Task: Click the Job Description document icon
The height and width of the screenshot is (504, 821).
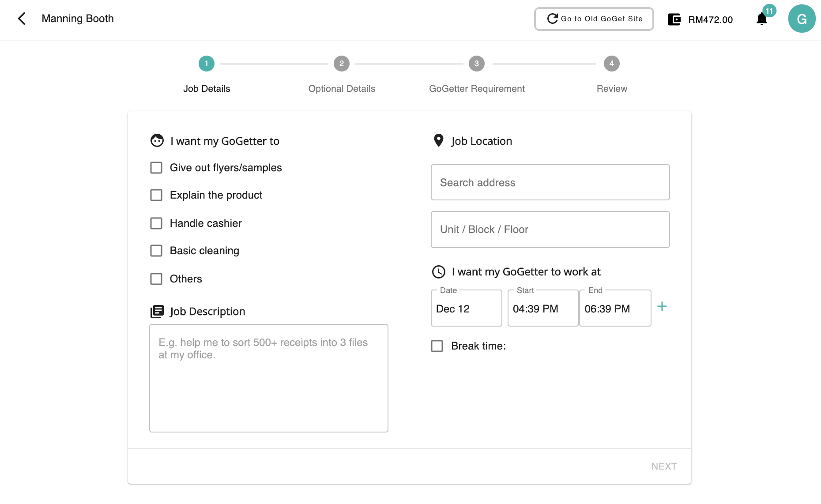Action: pyautogui.click(x=157, y=312)
